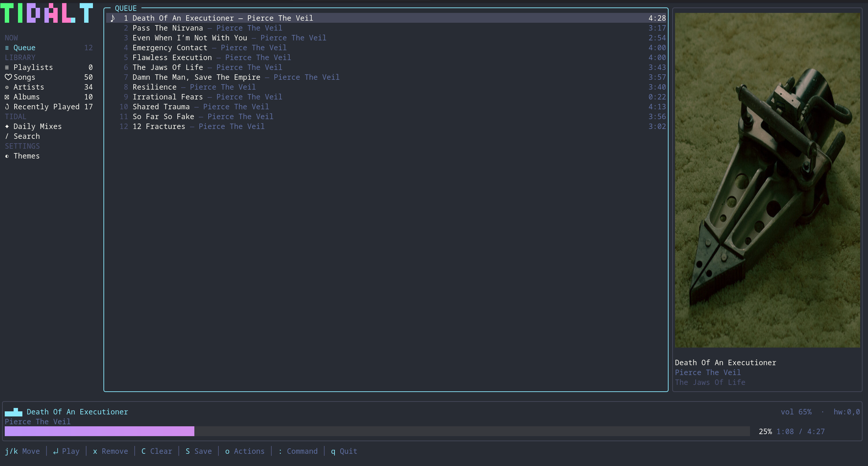This screenshot has width=868, height=466.
Task: Click the j/k Move shortcut hint
Action: click(22, 451)
